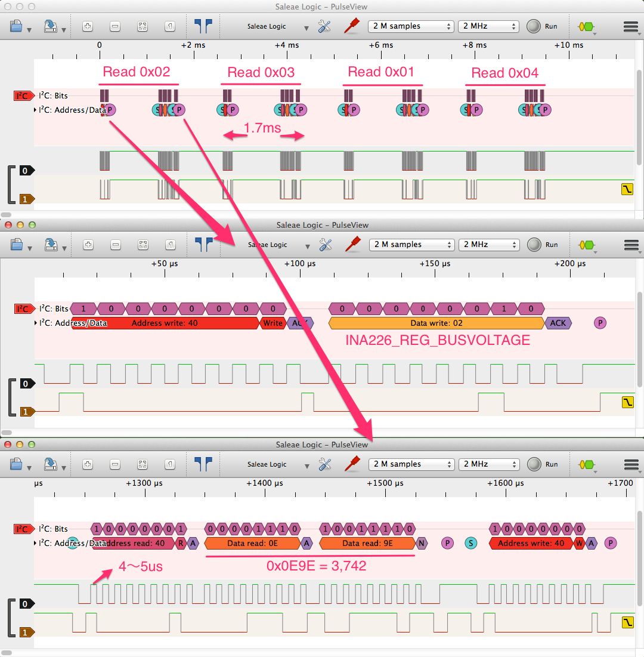Click Zoom to fit icon in bottom window
Viewport: 644px width, 657px height.
(x=143, y=464)
